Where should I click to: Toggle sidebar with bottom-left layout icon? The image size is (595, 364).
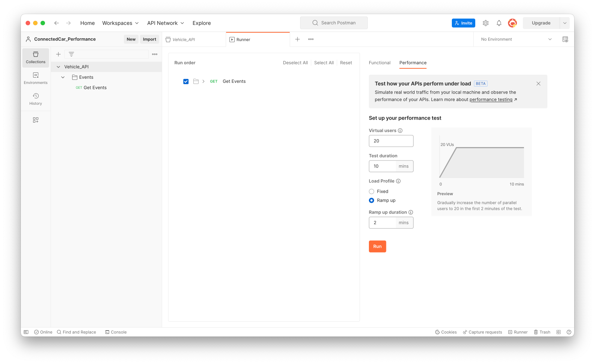click(x=26, y=332)
